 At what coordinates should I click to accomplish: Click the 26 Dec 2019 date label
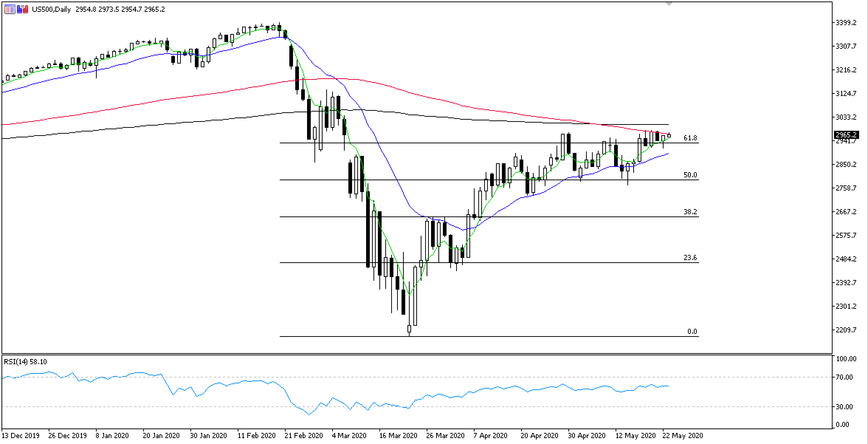point(68,436)
